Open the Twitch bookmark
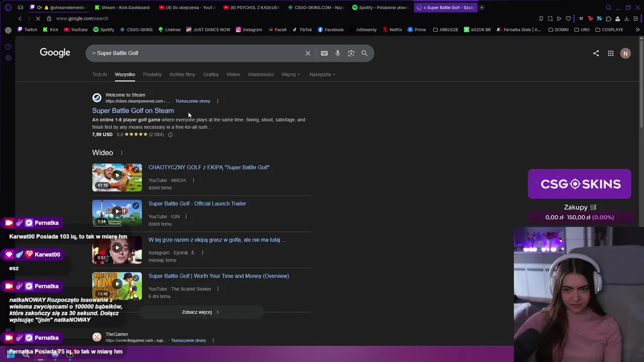Image resolution: width=644 pixels, height=362 pixels. tap(27, 30)
